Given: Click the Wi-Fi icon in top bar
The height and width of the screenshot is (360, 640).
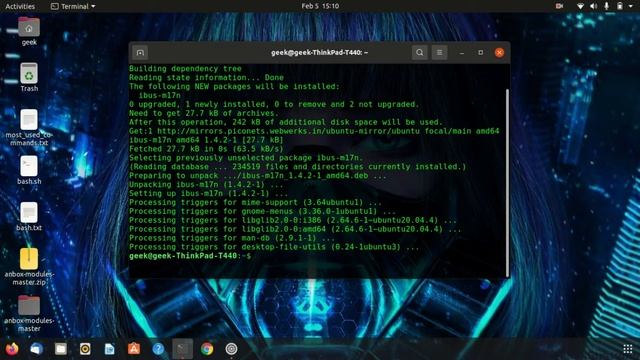Looking at the screenshot, I should point(580,6).
